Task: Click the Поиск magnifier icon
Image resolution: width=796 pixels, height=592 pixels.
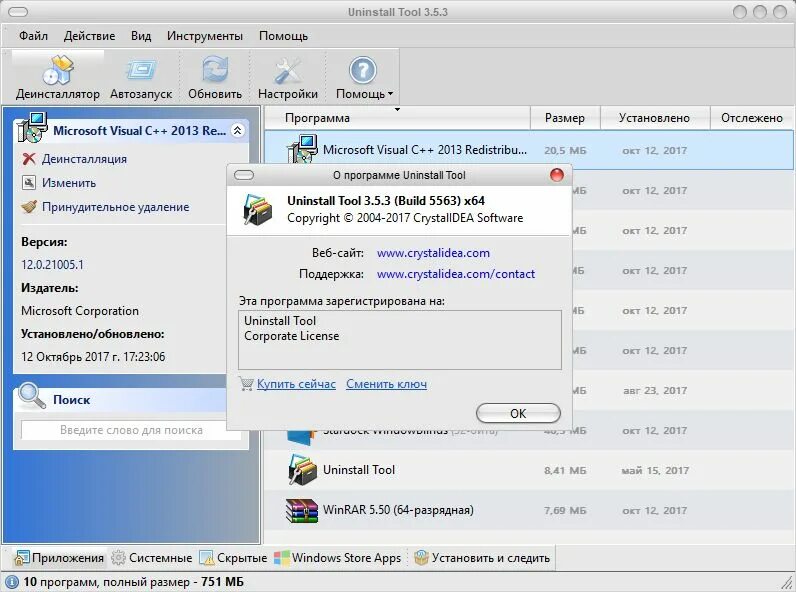Action: pyautogui.click(x=32, y=396)
